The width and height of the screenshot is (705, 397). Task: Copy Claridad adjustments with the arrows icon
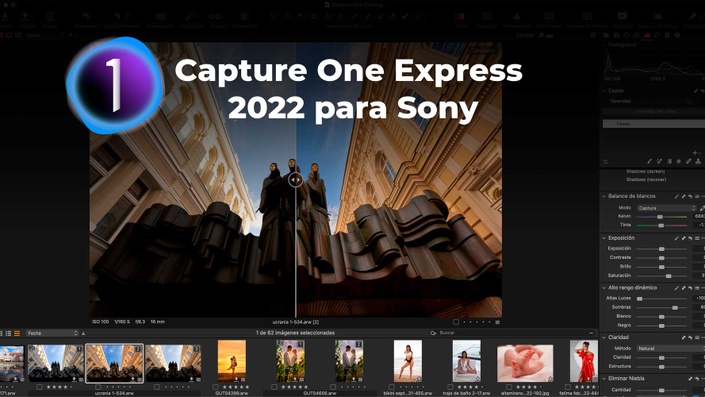click(683, 337)
